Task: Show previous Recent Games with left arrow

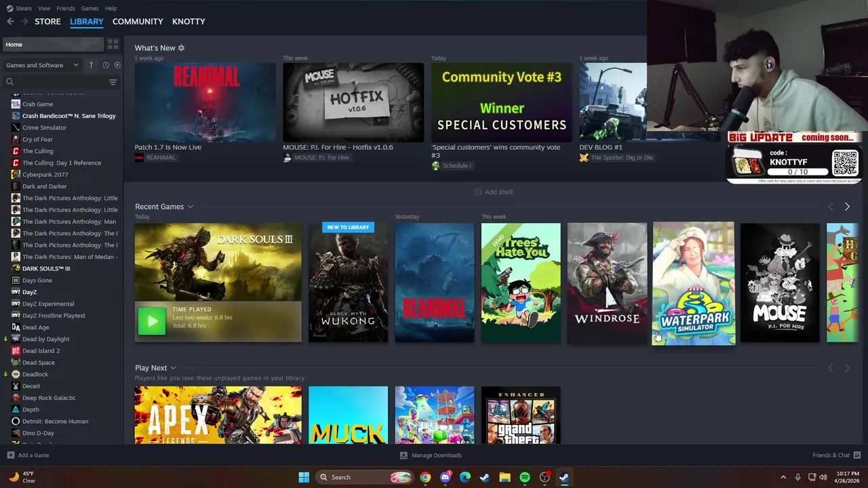Action: tap(831, 207)
